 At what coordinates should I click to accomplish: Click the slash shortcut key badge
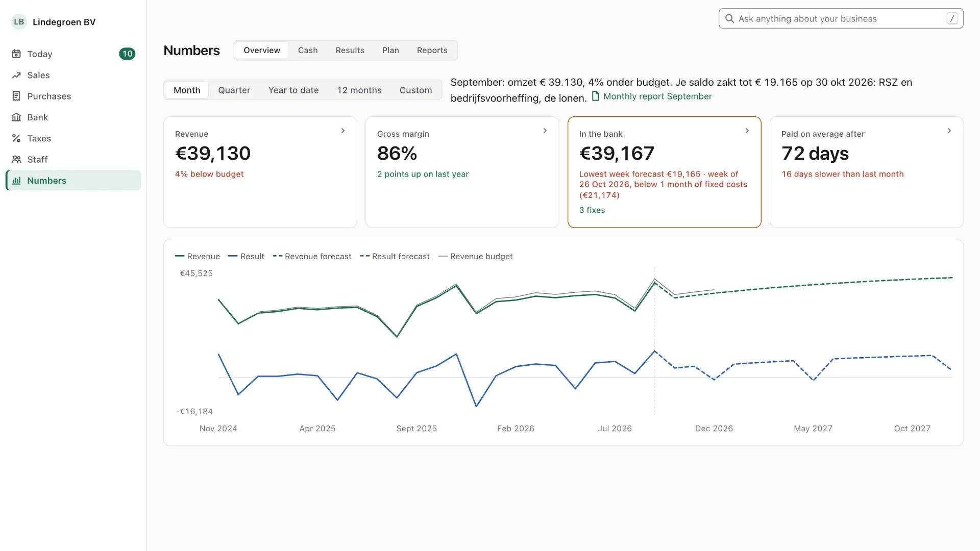(952, 18)
